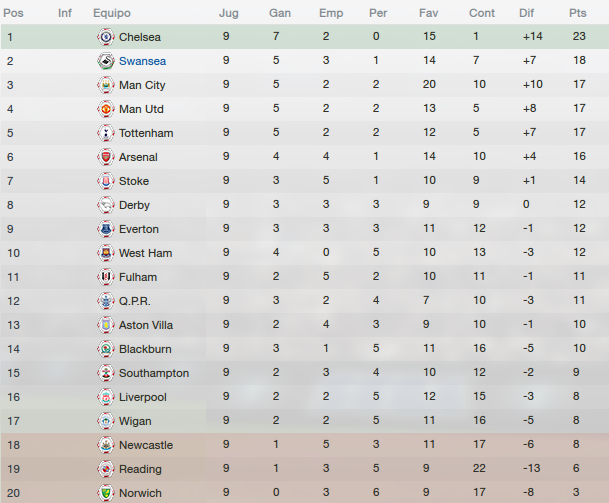Sort by the Dif column header
The width and height of the screenshot is (609, 503).
click(x=526, y=13)
